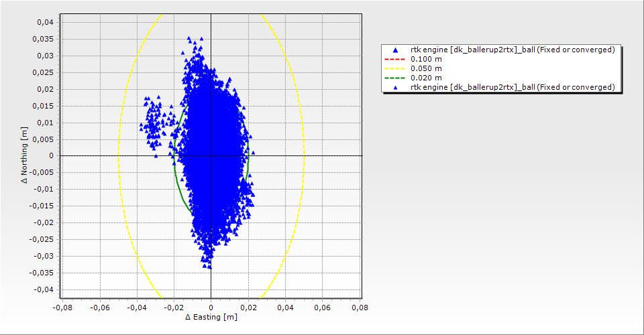
Task: Click the '-0,03' Northing tick label
Action: [43, 256]
